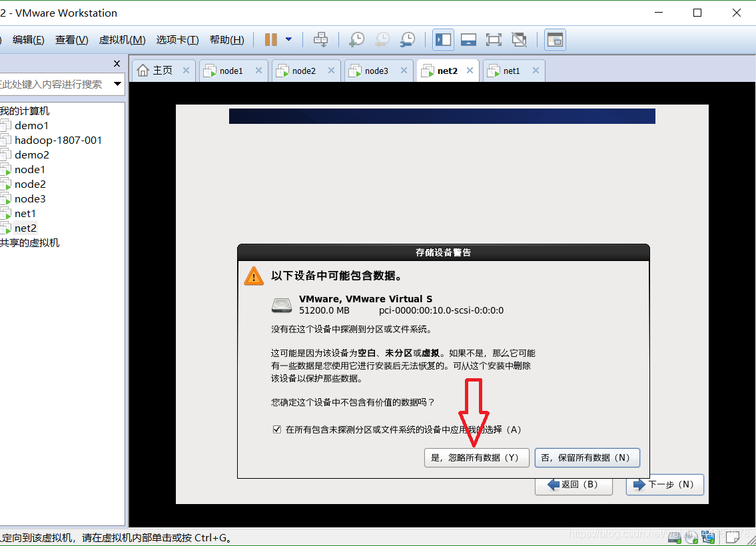Image resolution: width=756 pixels, height=546 pixels.
Task: Click the 下一步 (N) next button
Action: [665, 485]
